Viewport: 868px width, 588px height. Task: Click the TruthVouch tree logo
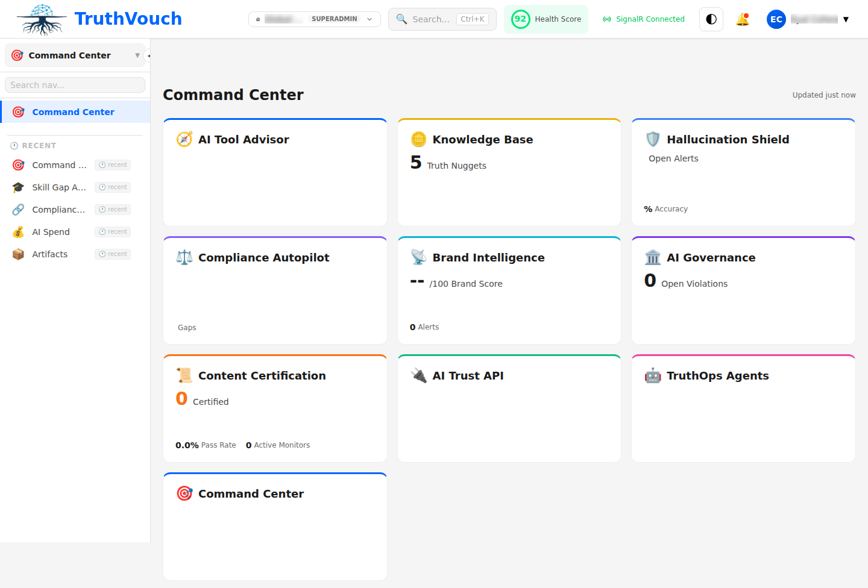point(40,19)
